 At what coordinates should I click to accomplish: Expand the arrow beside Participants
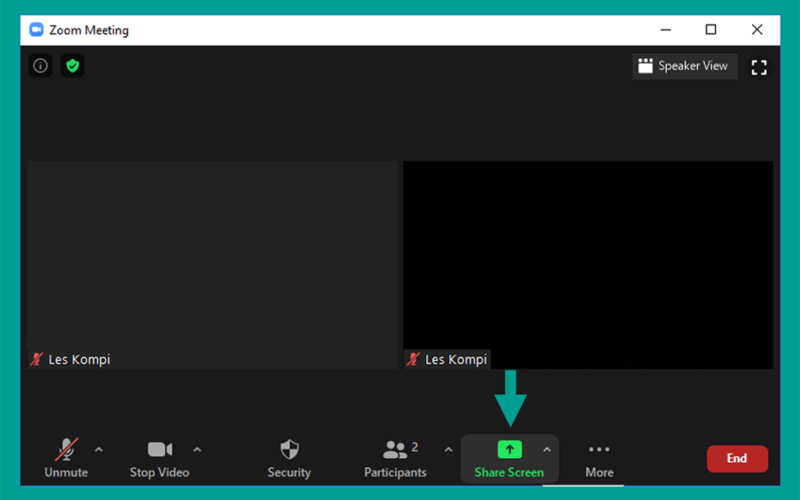point(448,449)
